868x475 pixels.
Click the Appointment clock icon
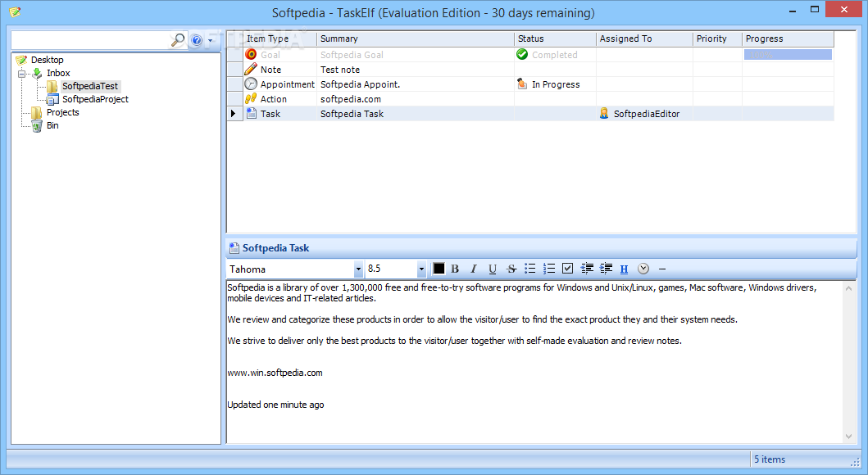point(251,84)
